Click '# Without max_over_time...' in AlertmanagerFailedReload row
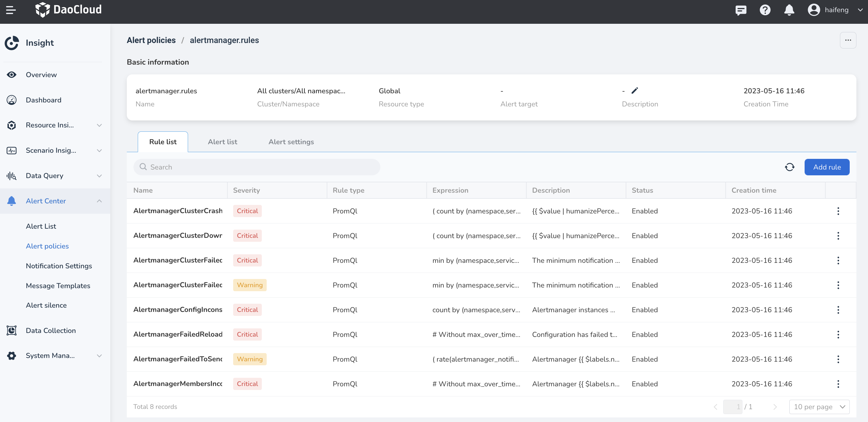 point(476,334)
